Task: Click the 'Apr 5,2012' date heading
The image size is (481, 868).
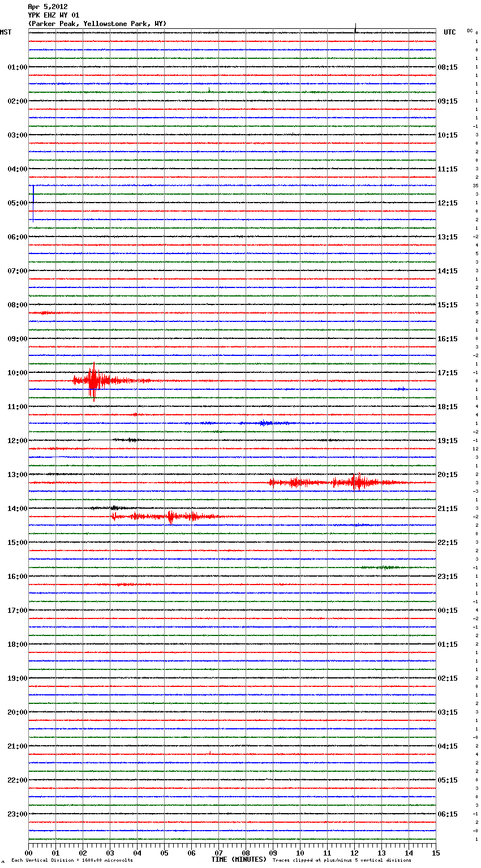Action: (x=48, y=7)
